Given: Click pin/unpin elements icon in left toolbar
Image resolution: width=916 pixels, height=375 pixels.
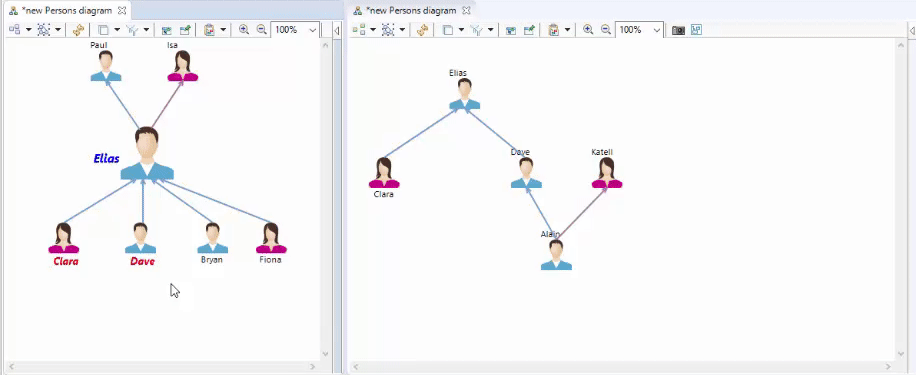Looking at the screenshot, I should point(185,30).
